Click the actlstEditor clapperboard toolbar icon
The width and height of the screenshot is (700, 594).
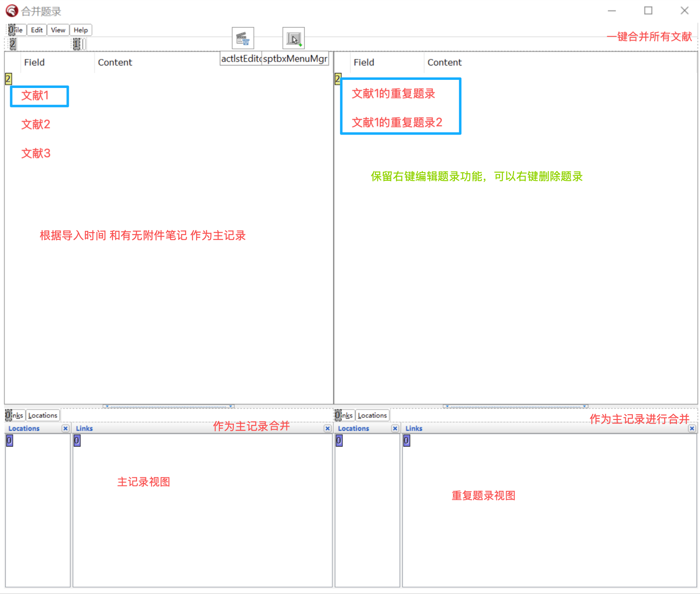coord(243,38)
